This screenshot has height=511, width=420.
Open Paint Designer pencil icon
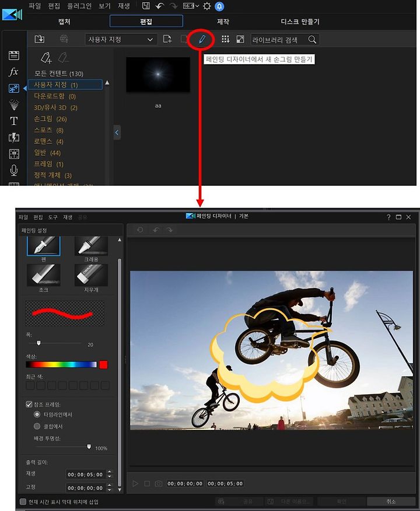pyautogui.click(x=202, y=40)
